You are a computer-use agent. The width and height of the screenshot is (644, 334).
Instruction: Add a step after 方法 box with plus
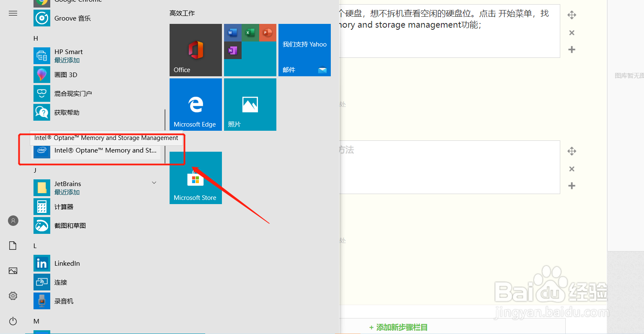[x=572, y=186]
